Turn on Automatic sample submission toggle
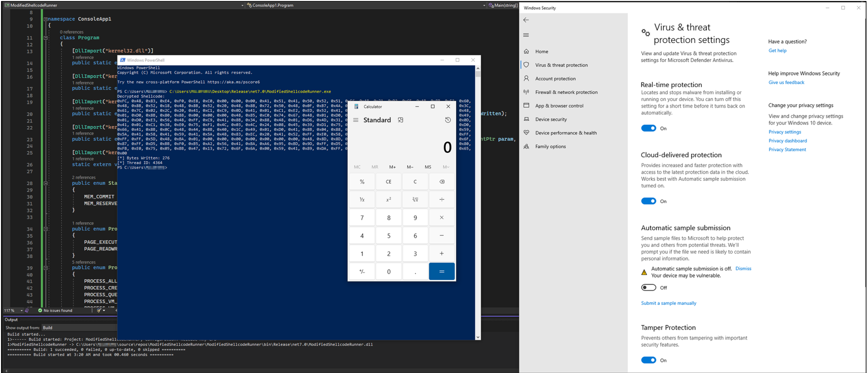Image resolution: width=868 pixels, height=373 pixels. [649, 287]
